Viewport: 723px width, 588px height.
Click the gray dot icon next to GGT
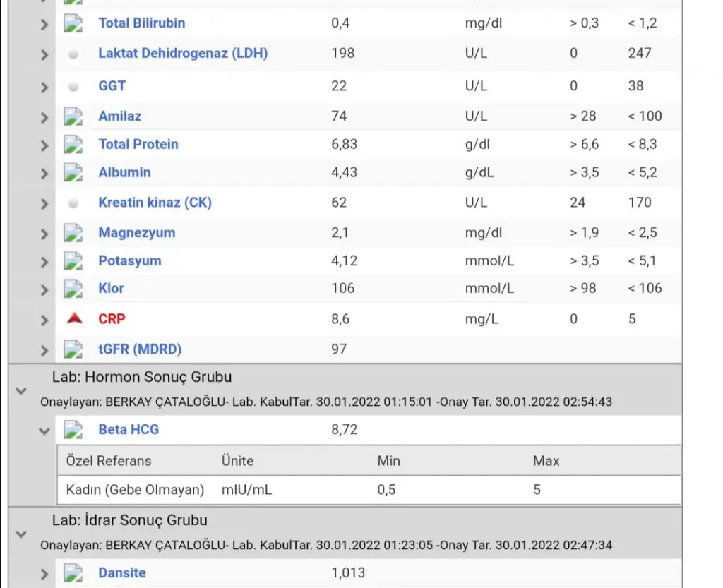click(73, 87)
